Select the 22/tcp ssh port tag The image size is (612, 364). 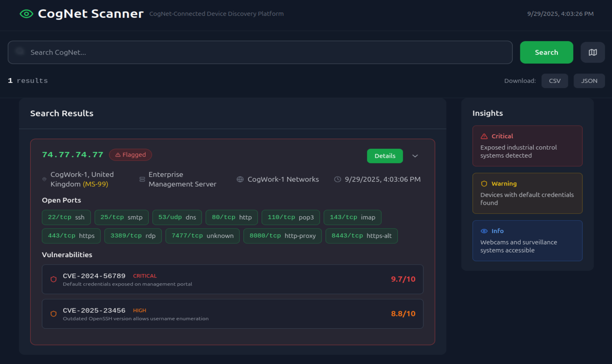tap(66, 217)
